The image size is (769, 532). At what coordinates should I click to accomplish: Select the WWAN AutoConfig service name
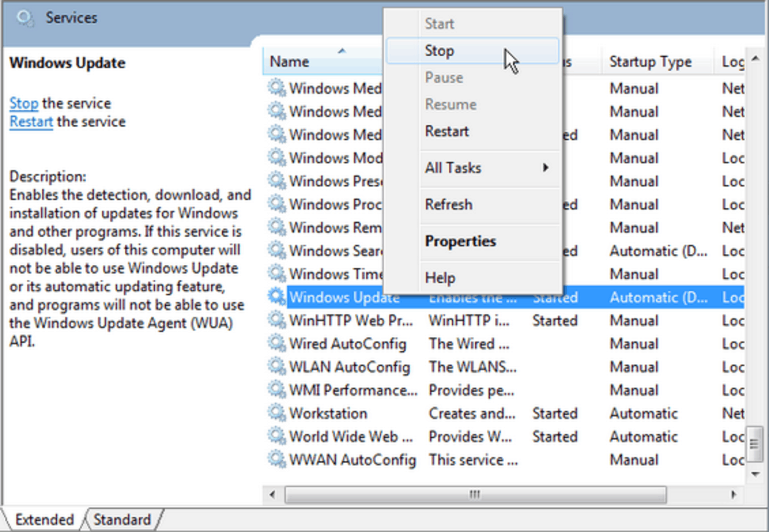pos(353,460)
